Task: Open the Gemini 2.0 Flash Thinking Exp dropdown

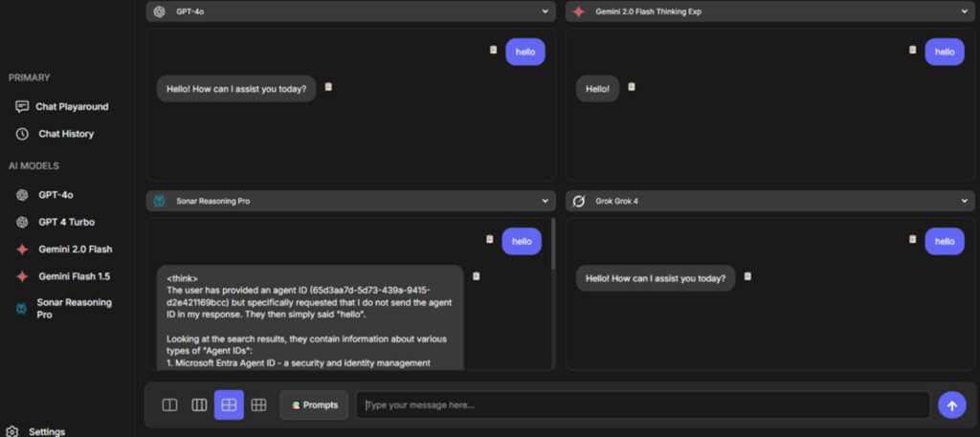Action: [x=964, y=11]
